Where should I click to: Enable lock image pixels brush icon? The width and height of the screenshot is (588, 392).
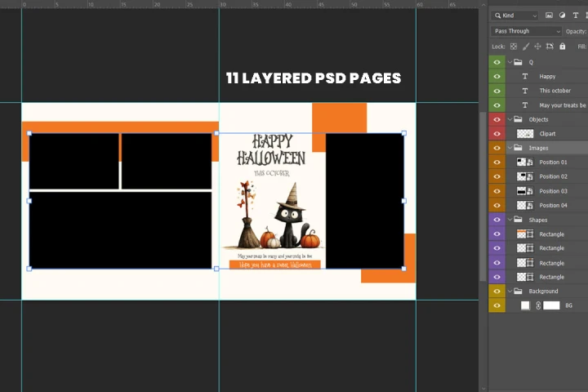pyautogui.click(x=527, y=47)
